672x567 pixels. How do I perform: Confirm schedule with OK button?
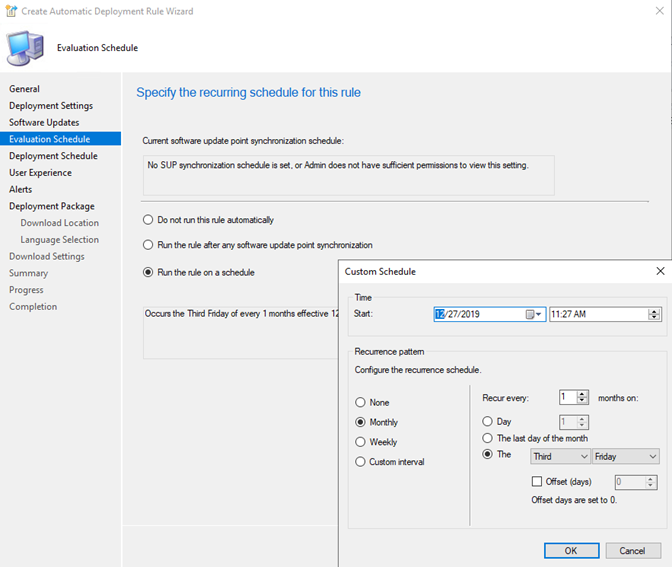click(x=571, y=551)
